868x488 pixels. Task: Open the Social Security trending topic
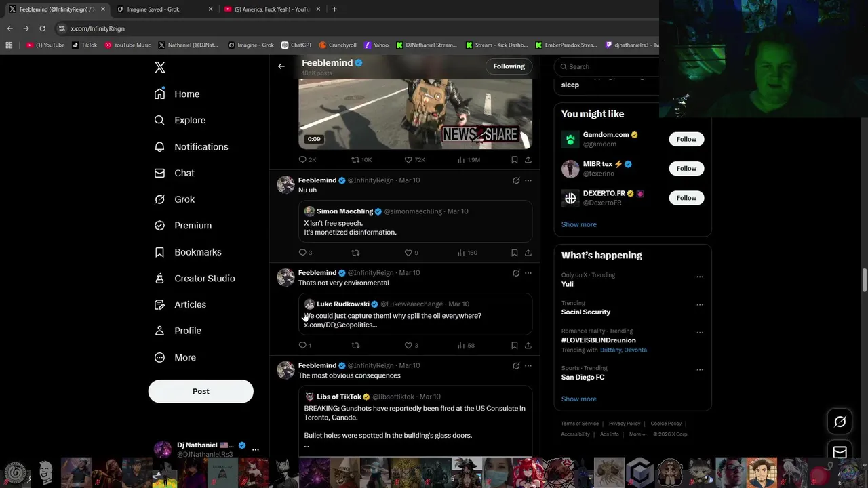tap(586, 312)
